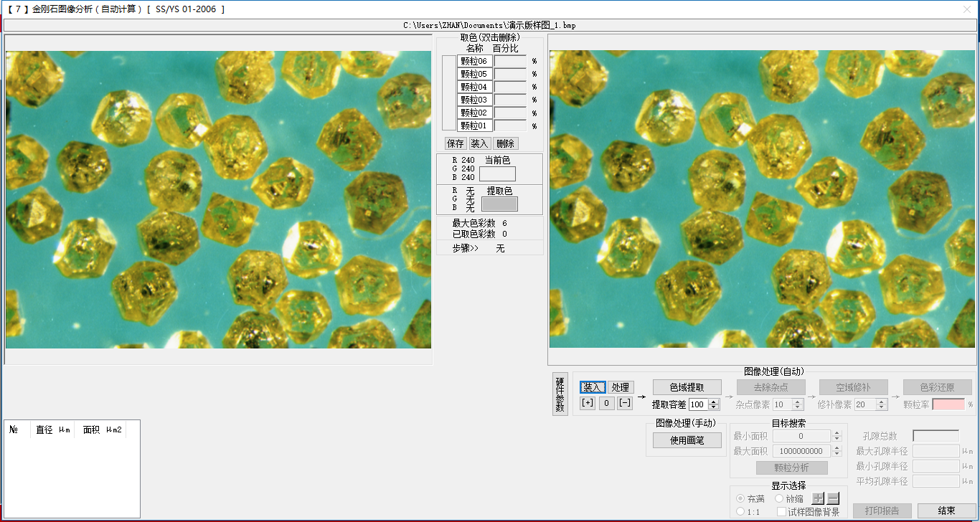The height and width of the screenshot is (522, 980).
Task: Click the 处理 button beside 装入
Action: point(621,387)
